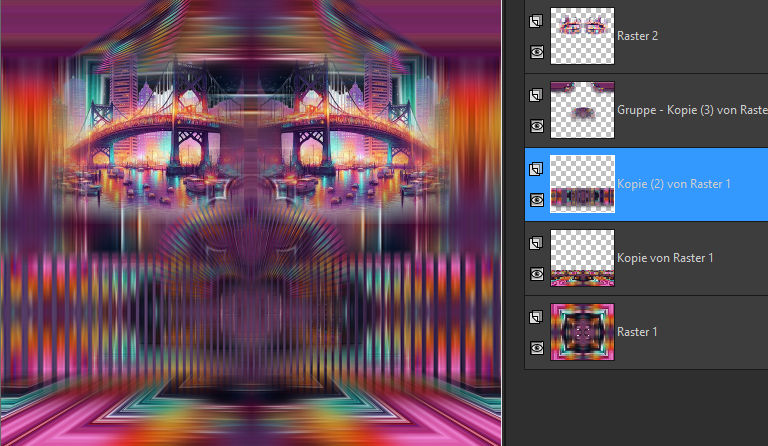Hide the Gruppe - Kopie (3) layer
The height and width of the screenshot is (446, 768).
[x=537, y=126]
